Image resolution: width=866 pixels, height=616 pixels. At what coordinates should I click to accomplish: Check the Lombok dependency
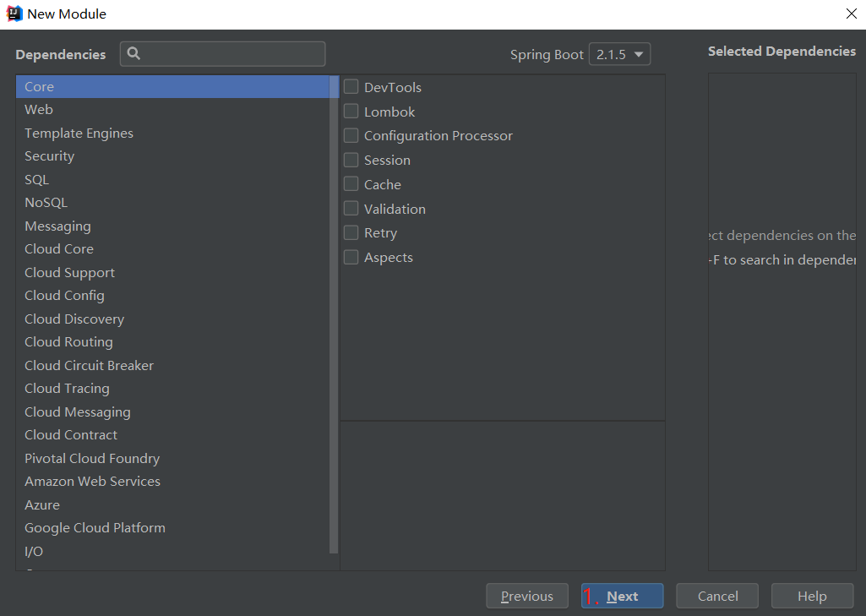351,112
